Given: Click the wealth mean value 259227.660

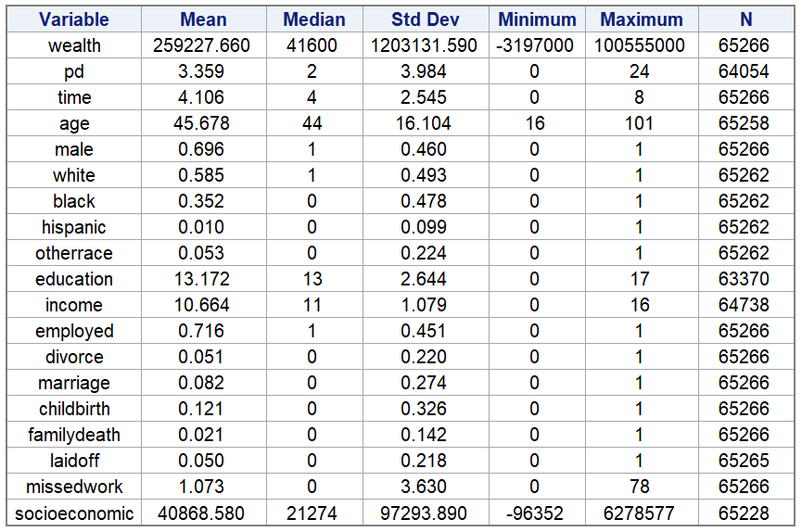Looking at the screenshot, I should [x=204, y=45].
